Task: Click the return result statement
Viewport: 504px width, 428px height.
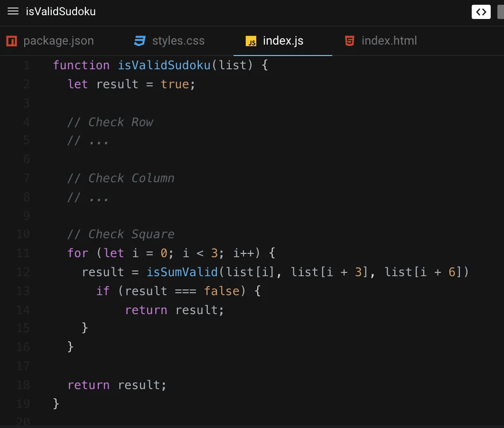Action: pyautogui.click(x=117, y=385)
